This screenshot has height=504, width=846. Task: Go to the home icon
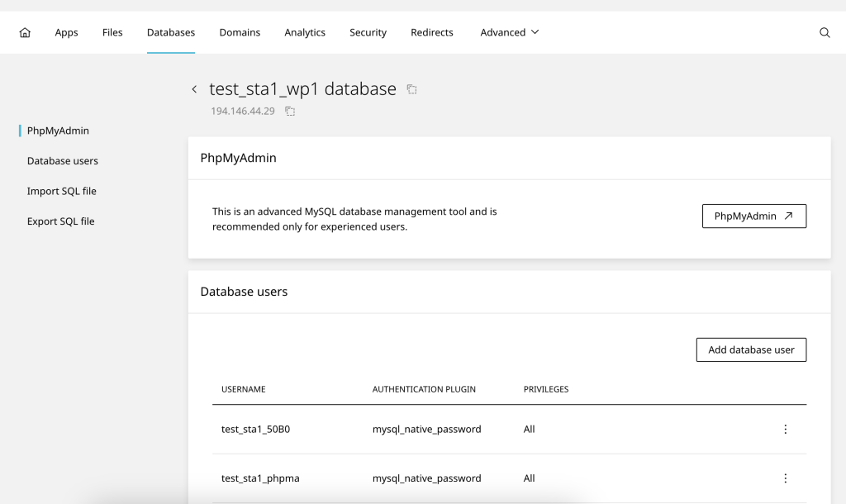click(x=25, y=32)
